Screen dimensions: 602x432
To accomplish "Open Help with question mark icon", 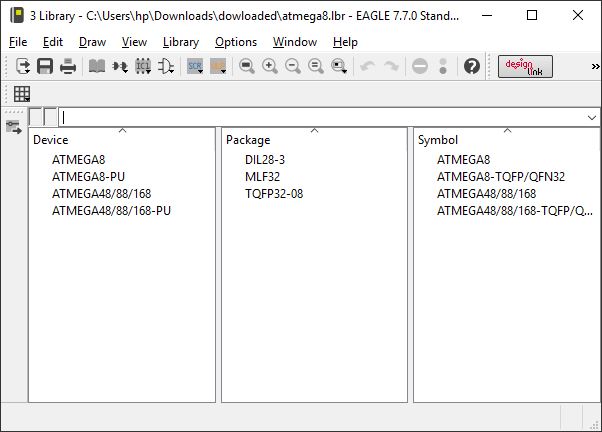I will pyautogui.click(x=471, y=66).
